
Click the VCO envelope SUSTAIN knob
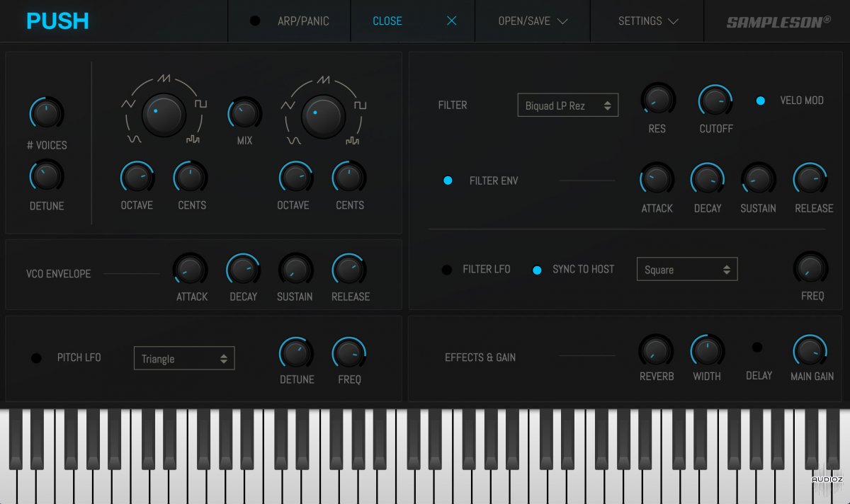295,270
